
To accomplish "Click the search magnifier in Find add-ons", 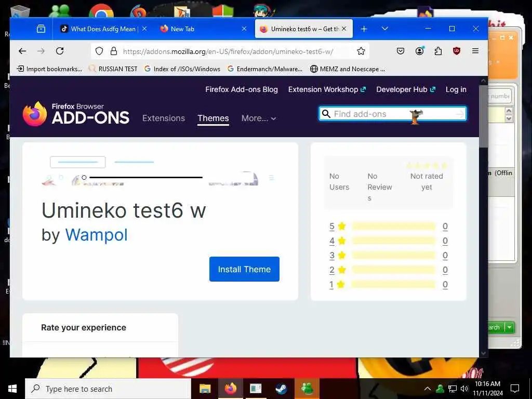I will [x=326, y=114].
